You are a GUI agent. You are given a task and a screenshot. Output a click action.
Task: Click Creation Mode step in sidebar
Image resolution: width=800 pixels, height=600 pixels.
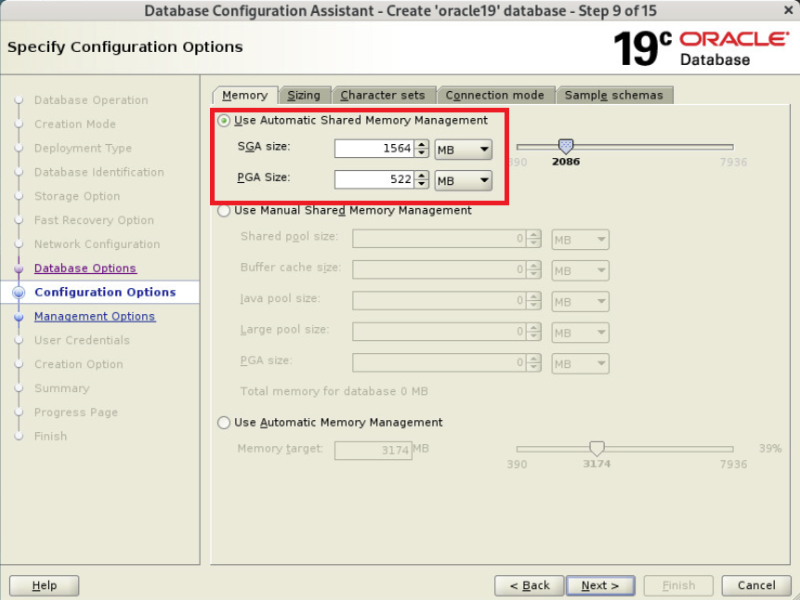pyautogui.click(x=75, y=124)
